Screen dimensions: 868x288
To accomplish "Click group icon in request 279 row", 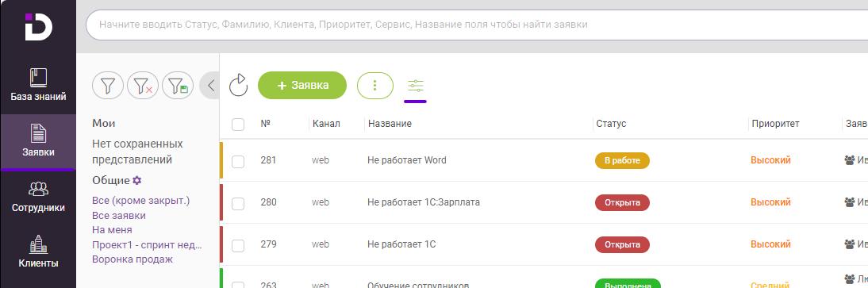I will pos(850,244).
